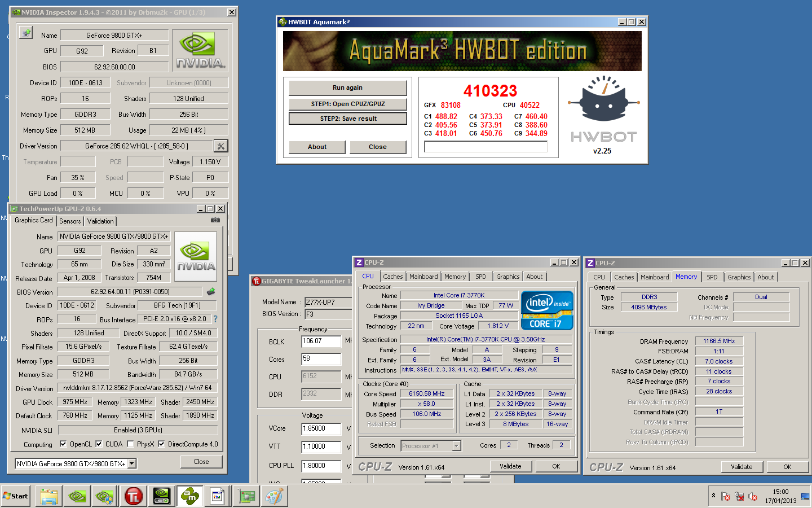The height and width of the screenshot is (508, 812).
Task: Click the GeForce 9800 GTX+ name field
Action: click(114, 35)
